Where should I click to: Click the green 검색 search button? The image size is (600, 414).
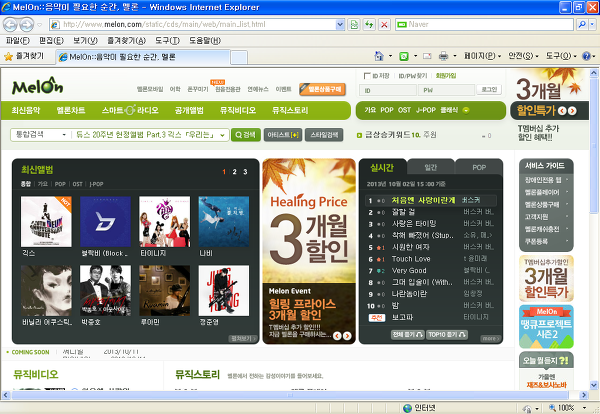coord(246,135)
